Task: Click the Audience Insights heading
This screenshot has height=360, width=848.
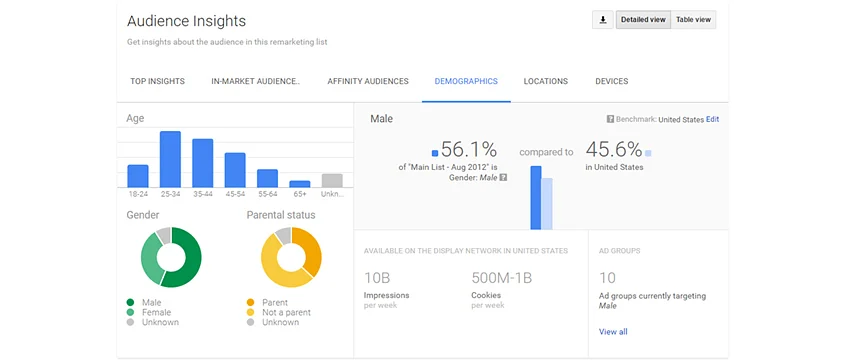Action: point(186,21)
